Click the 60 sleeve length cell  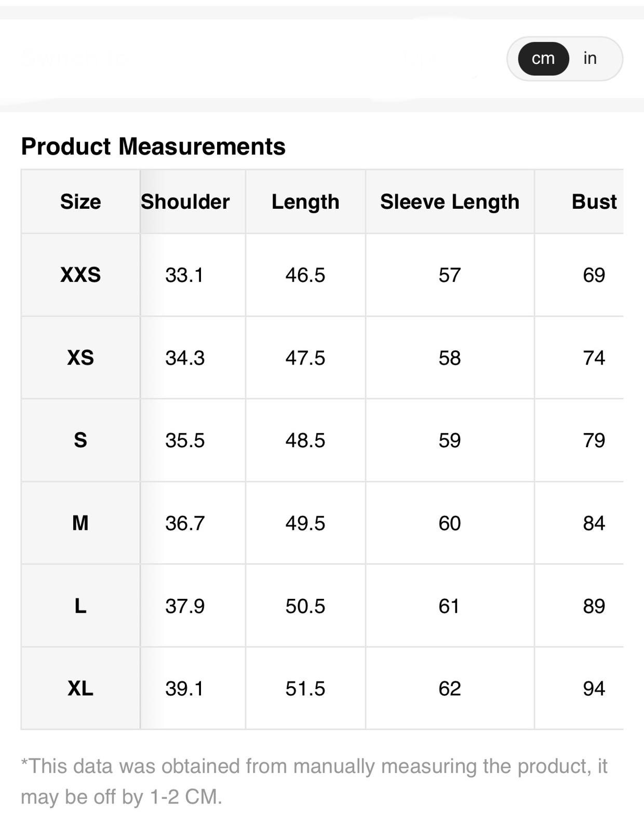point(450,523)
